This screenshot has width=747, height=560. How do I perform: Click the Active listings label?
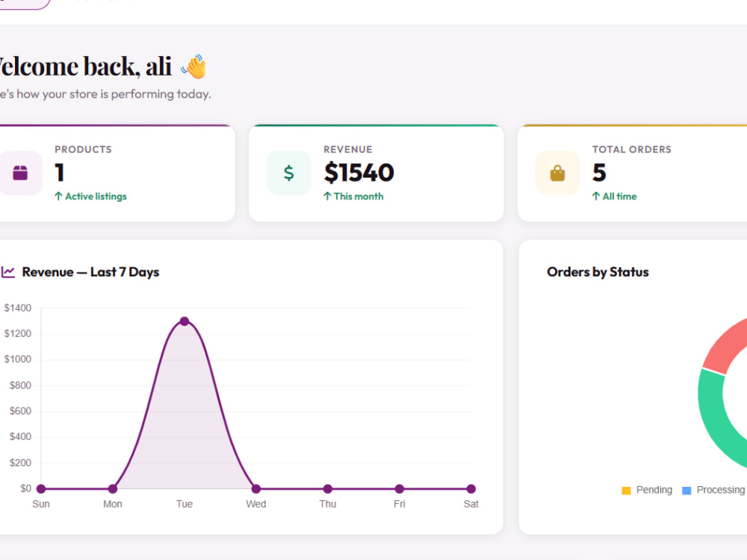coord(96,196)
